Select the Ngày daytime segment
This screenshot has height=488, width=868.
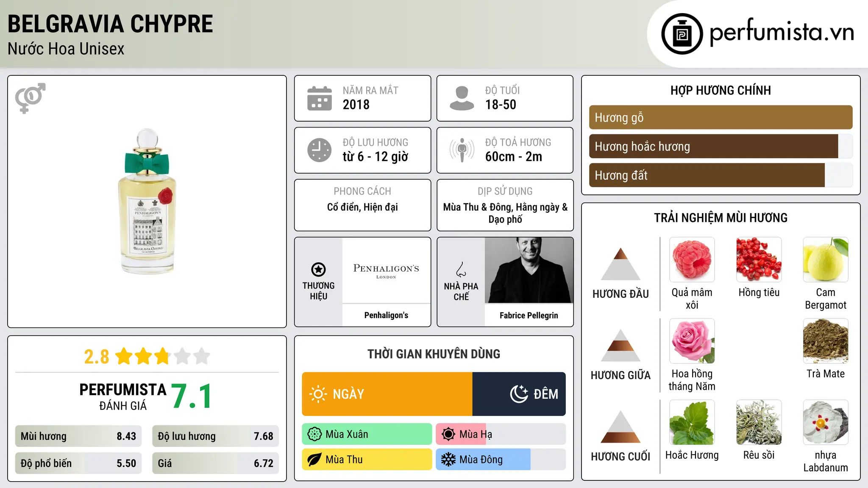(x=387, y=394)
